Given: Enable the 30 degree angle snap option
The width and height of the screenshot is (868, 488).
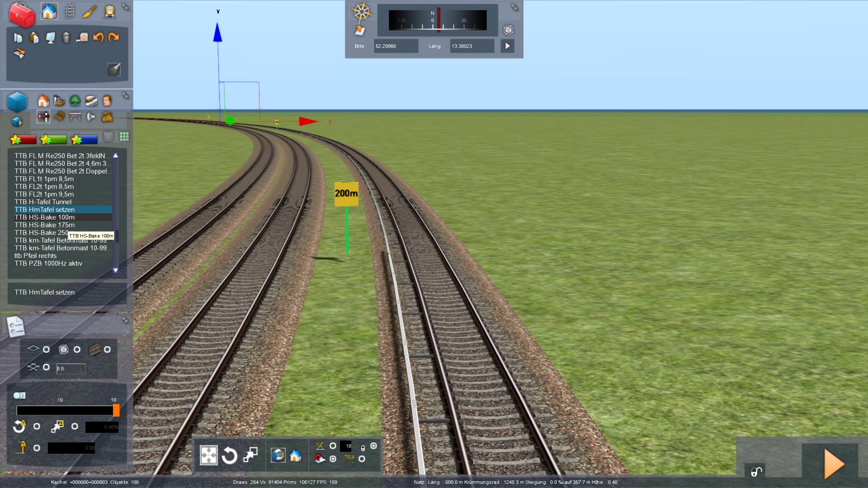Looking at the screenshot, I should tap(333, 446).
